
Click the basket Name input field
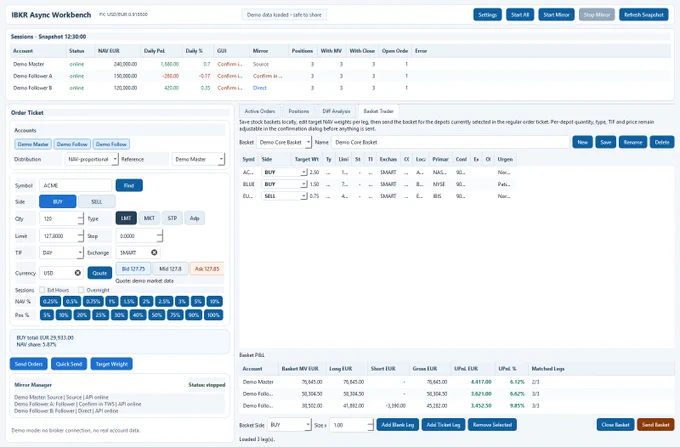coord(450,142)
